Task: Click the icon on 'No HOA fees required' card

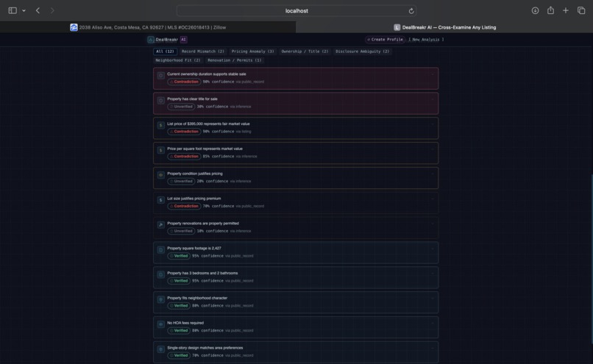Action: click(160, 324)
